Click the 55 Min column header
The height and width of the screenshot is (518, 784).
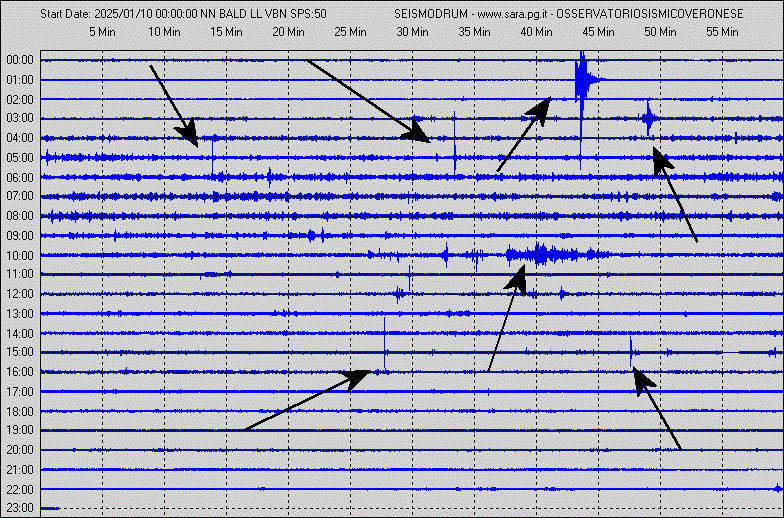click(x=722, y=32)
